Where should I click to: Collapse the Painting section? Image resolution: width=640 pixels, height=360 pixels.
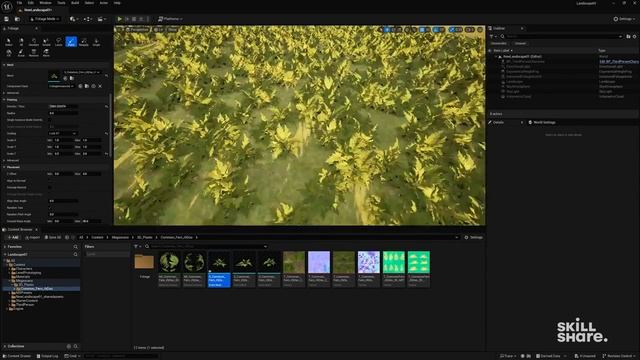coord(4,100)
